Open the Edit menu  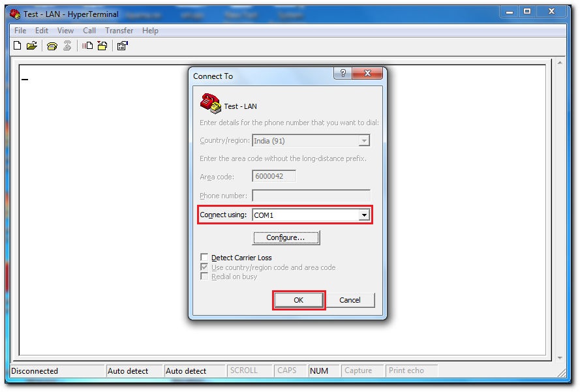(x=42, y=30)
